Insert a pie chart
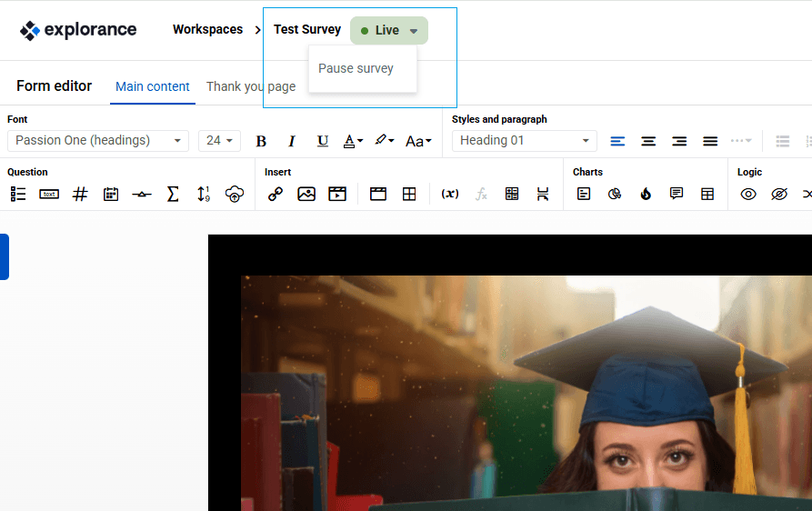812x511 pixels. pos(615,195)
